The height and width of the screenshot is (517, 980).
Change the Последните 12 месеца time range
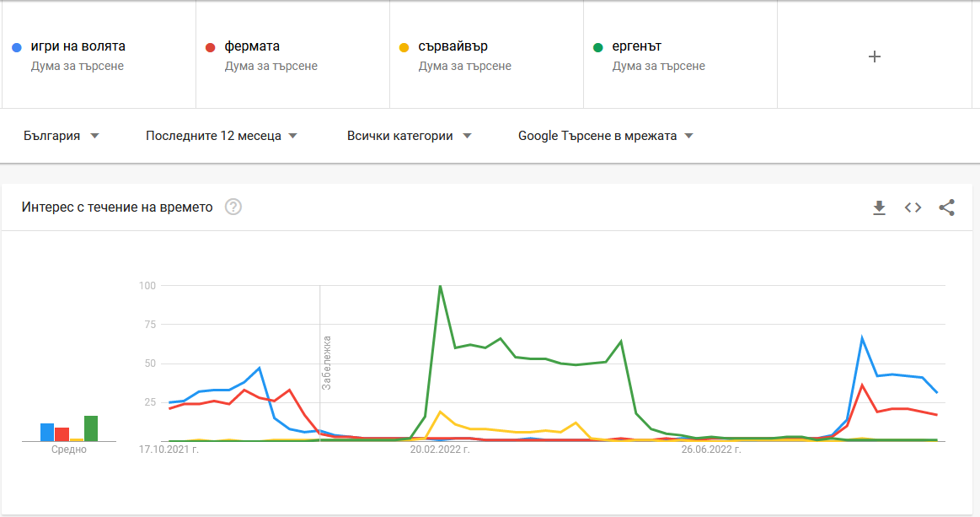tap(222, 136)
